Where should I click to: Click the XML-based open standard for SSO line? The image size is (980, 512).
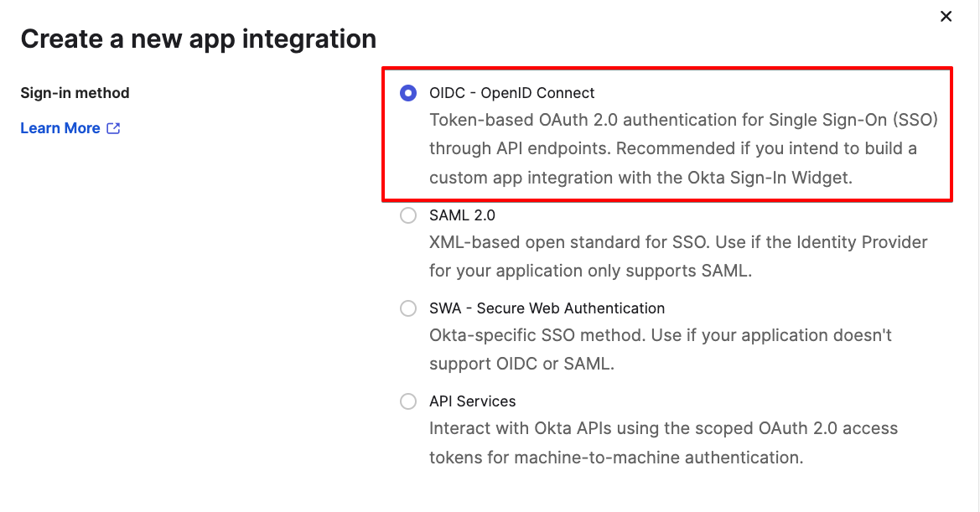click(x=678, y=242)
